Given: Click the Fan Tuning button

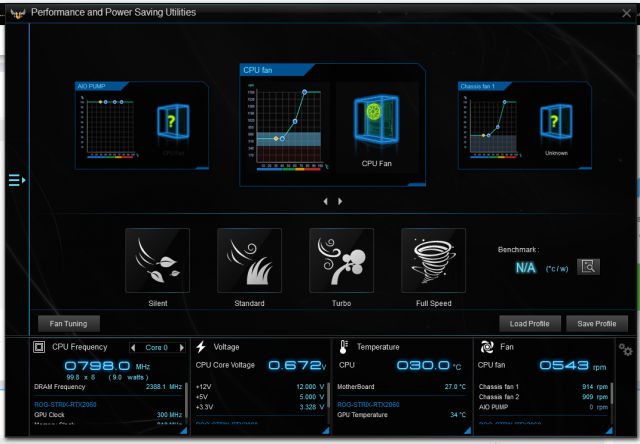Looking at the screenshot, I should click(x=68, y=323).
